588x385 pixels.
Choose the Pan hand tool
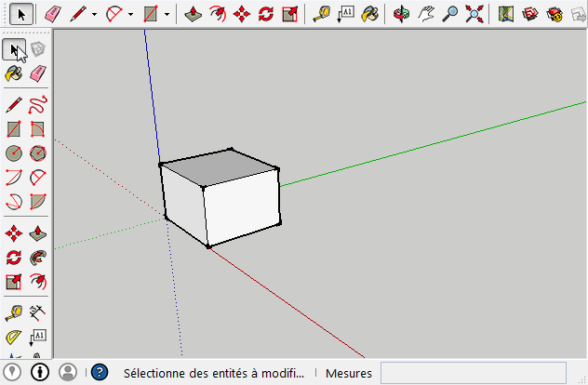point(426,14)
